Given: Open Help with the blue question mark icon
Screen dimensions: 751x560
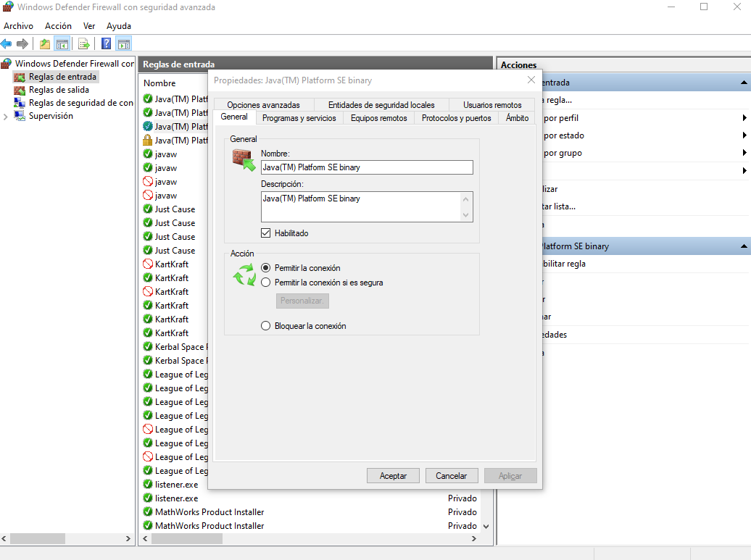Looking at the screenshot, I should click(x=106, y=43).
